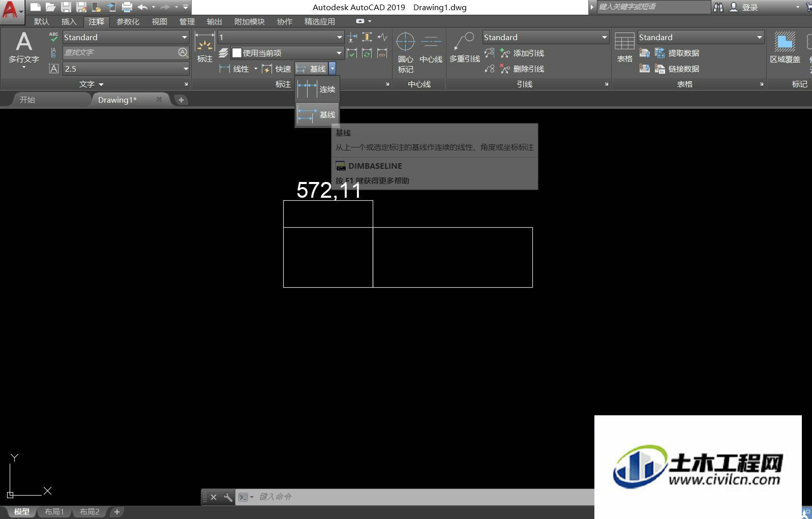Open the Leaders (引线) panel dialog launcher arrow
812x519 pixels.
click(x=607, y=84)
